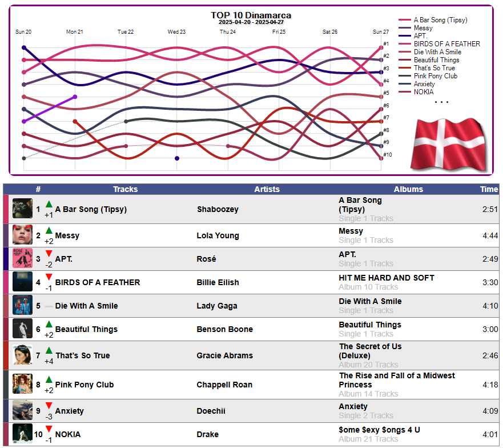This screenshot has width=503, height=448.
Task: Select Pink Pony Club cover thumbnail
Action: tap(22, 384)
